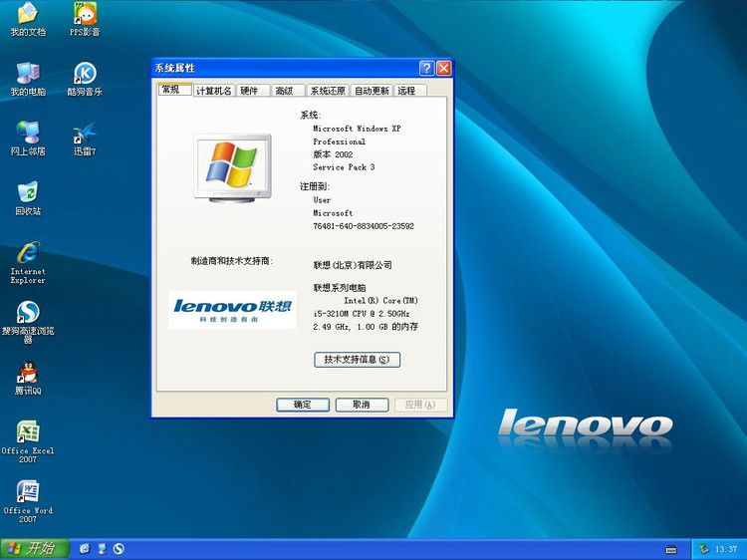747x560 pixels.
Task: Click the 2.49 GHz, 1.00 GB 的内存 line
Action: pyautogui.click(x=366, y=327)
